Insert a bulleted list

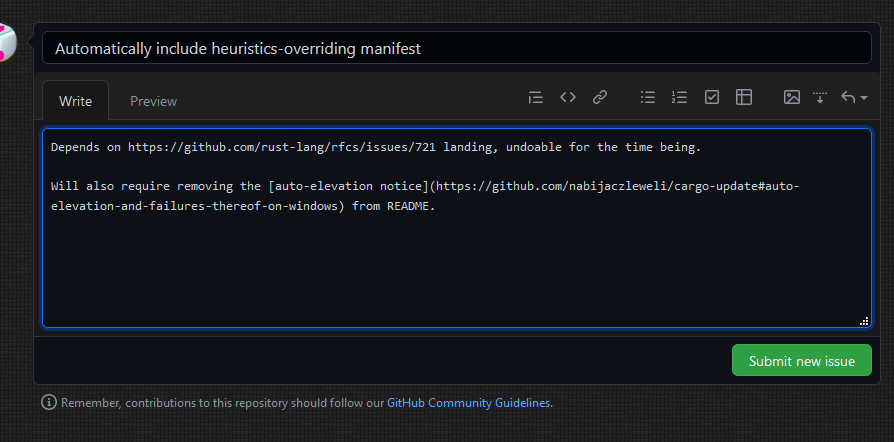click(648, 97)
